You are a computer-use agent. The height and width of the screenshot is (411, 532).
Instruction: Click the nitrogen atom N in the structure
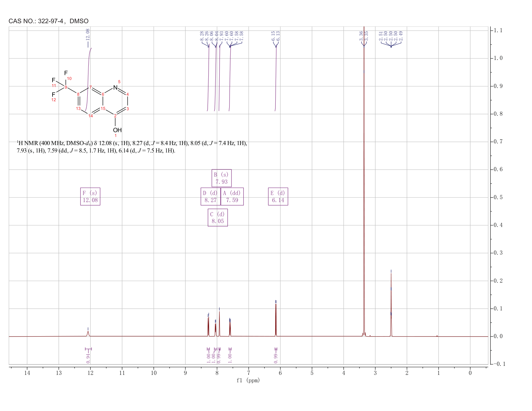[115, 87]
